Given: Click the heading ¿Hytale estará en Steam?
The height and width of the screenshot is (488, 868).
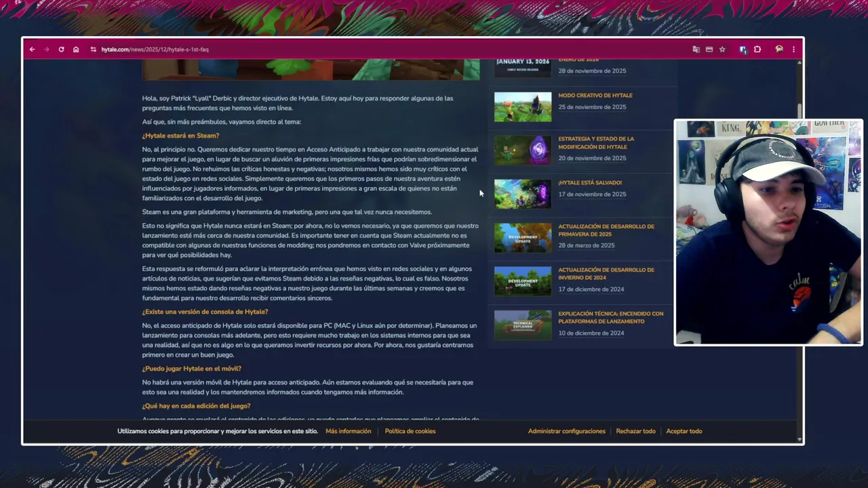Looking at the screenshot, I should [180, 136].
